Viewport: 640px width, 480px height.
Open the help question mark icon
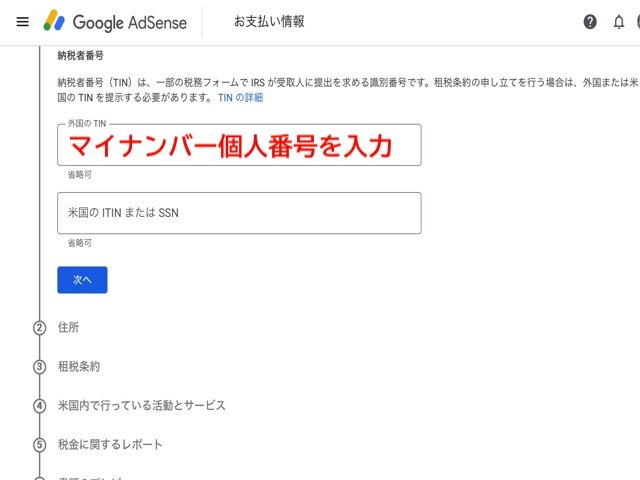(x=590, y=21)
